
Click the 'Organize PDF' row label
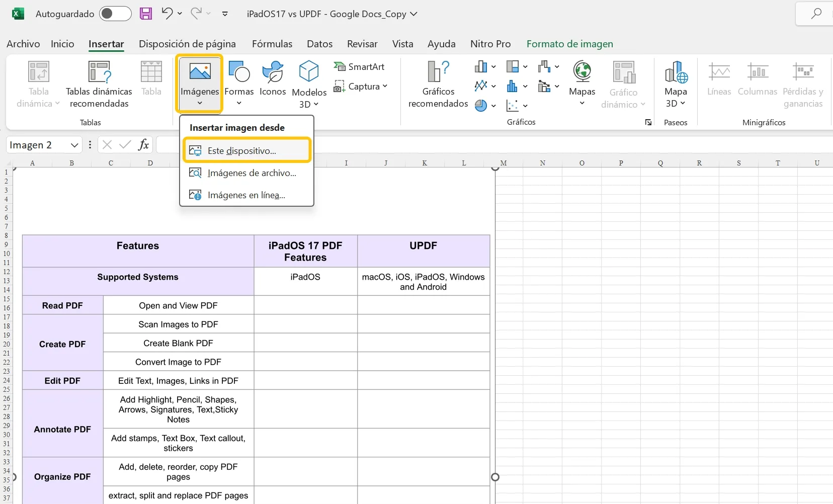tap(62, 476)
